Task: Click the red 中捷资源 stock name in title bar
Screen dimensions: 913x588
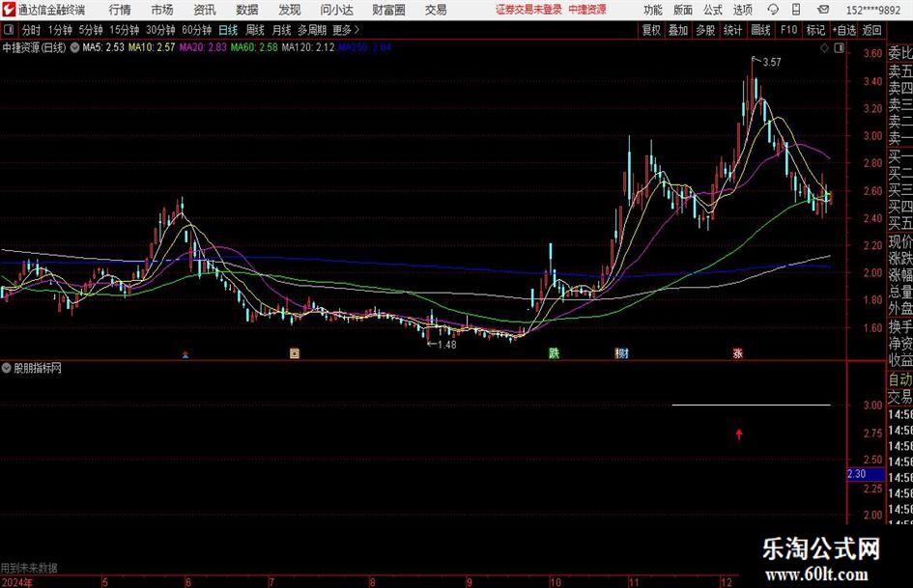Action: [x=587, y=10]
